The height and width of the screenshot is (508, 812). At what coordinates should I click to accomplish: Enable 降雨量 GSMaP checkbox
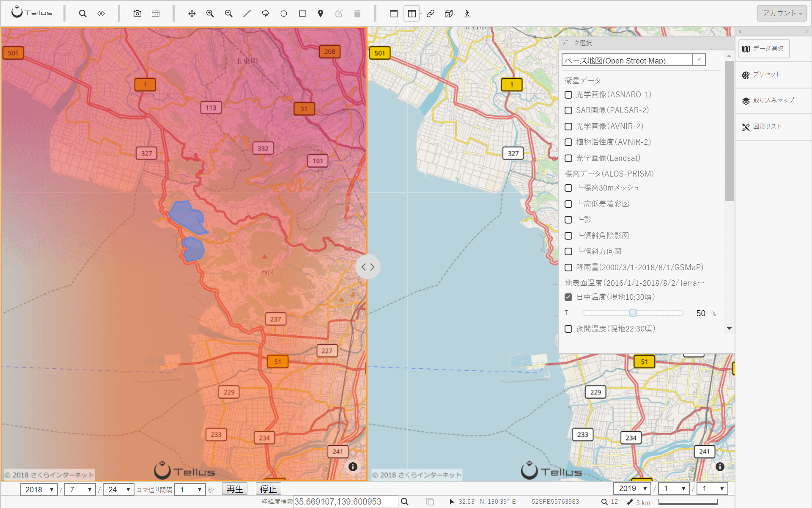[x=568, y=268]
